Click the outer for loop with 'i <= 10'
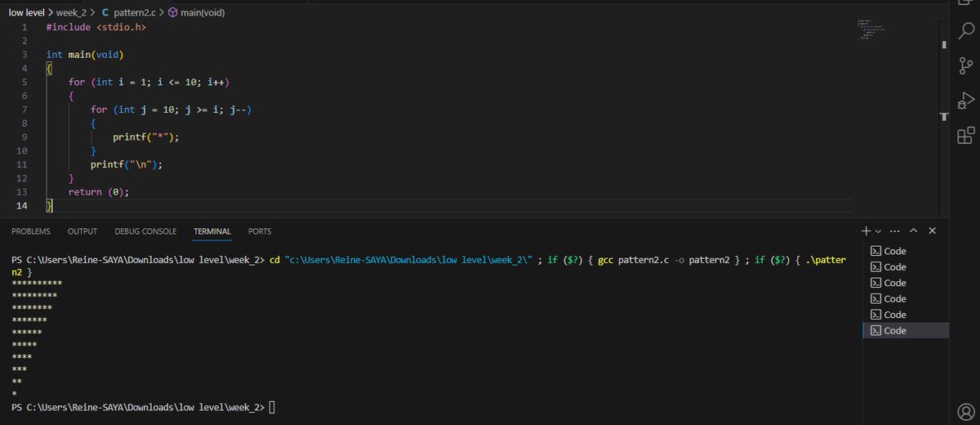Viewport: 980px width, 425px height. [x=149, y=83]
